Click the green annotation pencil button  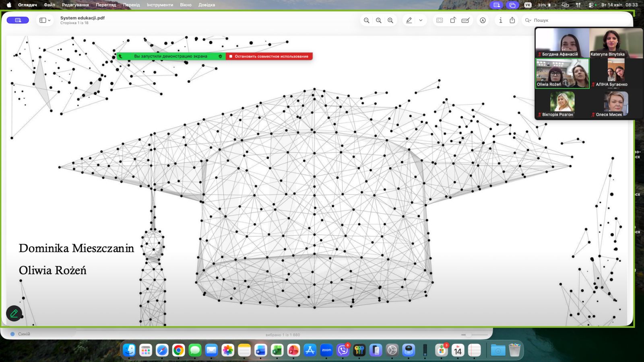(14, 313)
